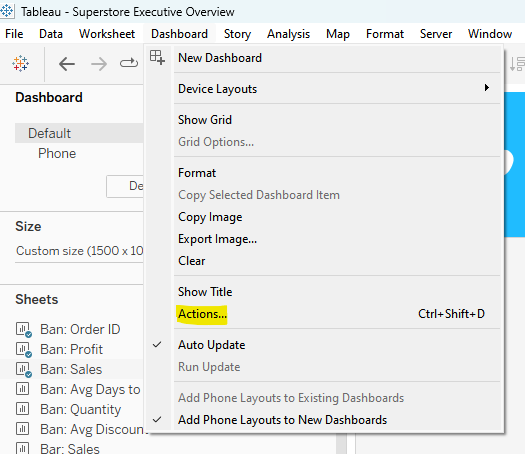Image resolution: width=525 pixels, height=454 pixels.
Task: Click the sheet icon beside Ban: Sales
Action: pos(24,370)
